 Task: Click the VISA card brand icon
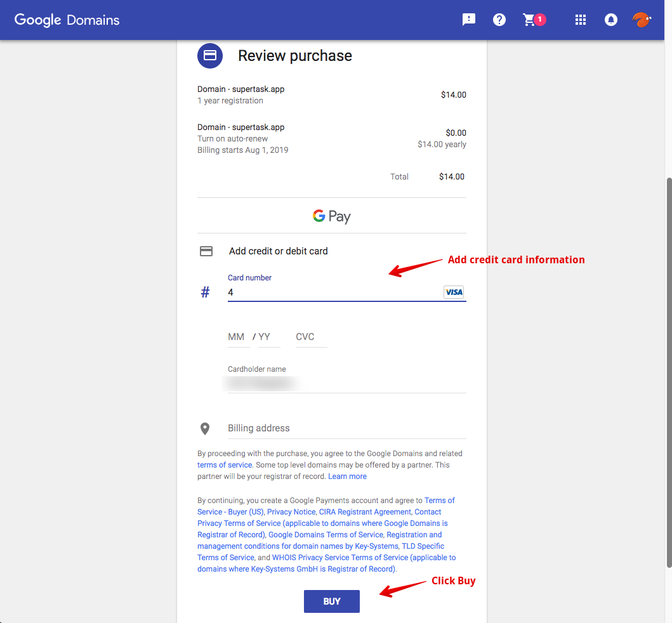tap(454, 292)
